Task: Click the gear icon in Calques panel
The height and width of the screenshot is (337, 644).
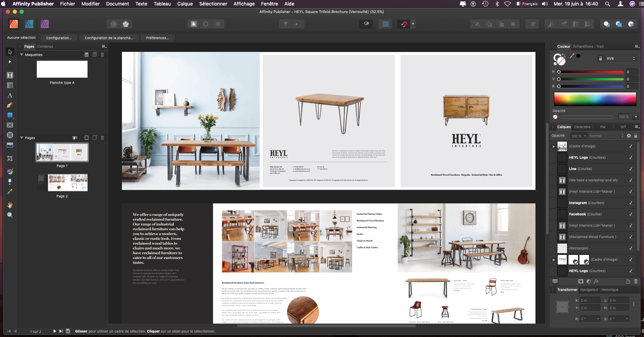Action: tap(629, 136)
